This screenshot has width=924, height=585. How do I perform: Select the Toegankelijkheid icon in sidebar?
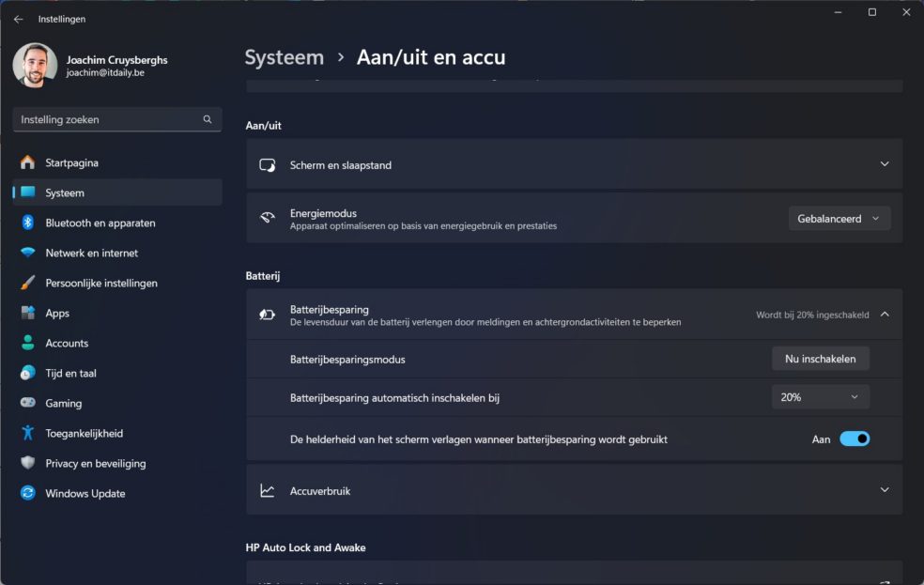pyautogui.click(x=28, y=433)
